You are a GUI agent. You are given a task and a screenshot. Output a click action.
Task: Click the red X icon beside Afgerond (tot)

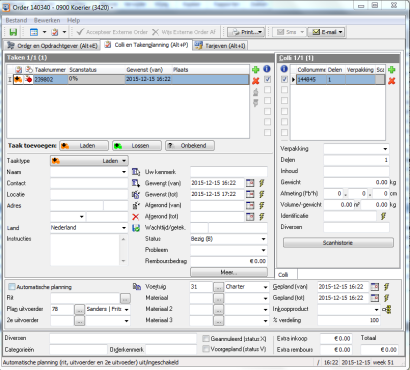click(x=135, y=217)
